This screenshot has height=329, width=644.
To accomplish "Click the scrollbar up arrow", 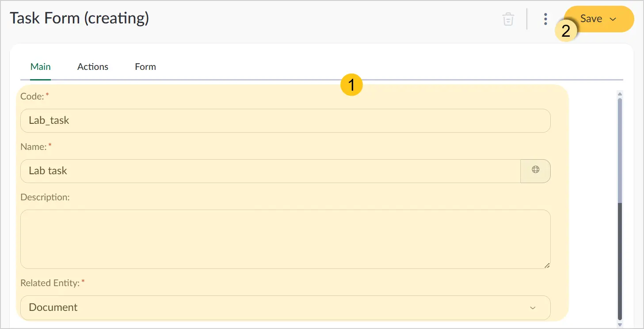I will [620, 94].
